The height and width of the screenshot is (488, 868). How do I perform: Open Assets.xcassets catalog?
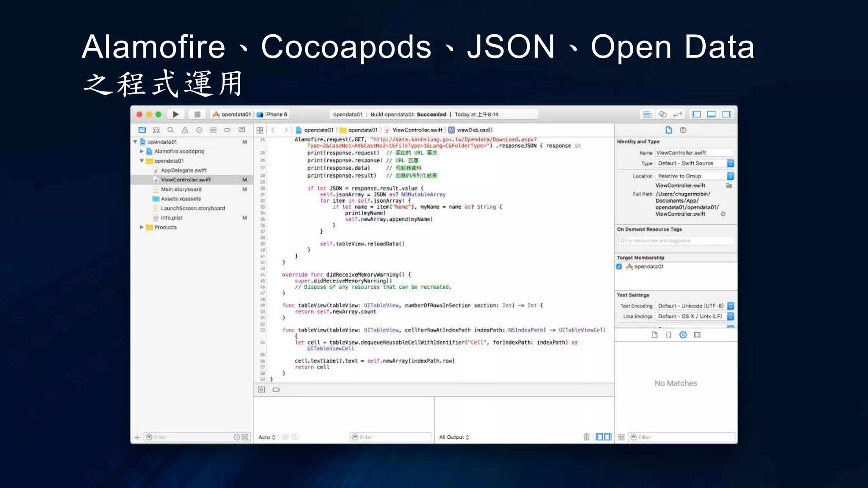[x=181, y=199]
